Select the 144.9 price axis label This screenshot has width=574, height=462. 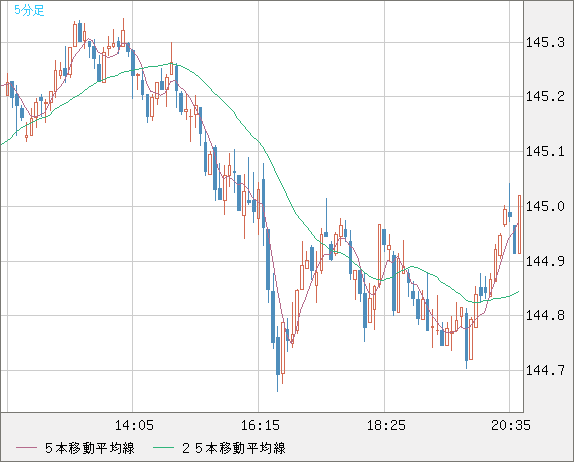[545, 261]
